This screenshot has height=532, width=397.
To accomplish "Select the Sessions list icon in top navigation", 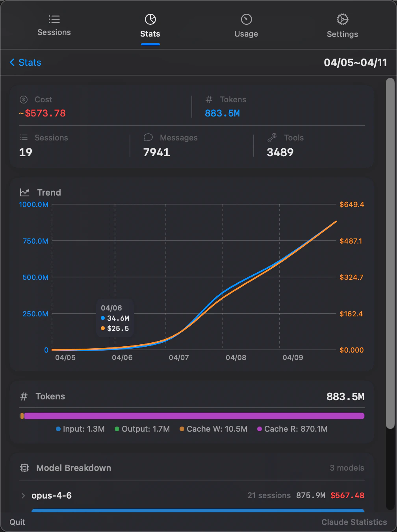I will coord(54,18).
